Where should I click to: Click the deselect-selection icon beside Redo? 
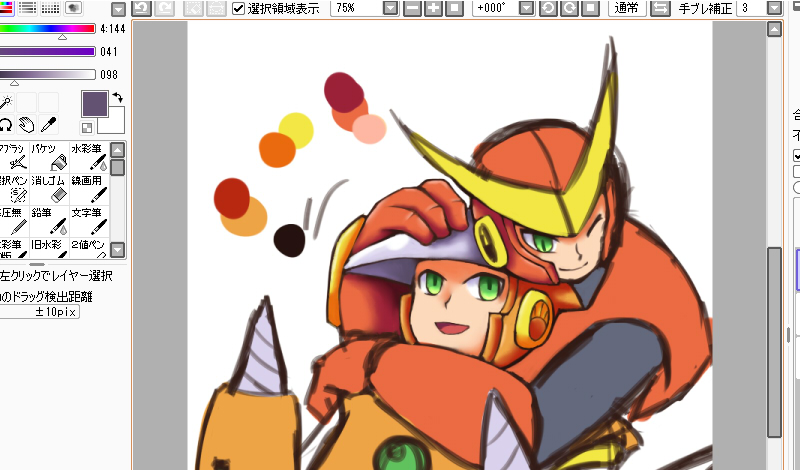coord(194,8)
